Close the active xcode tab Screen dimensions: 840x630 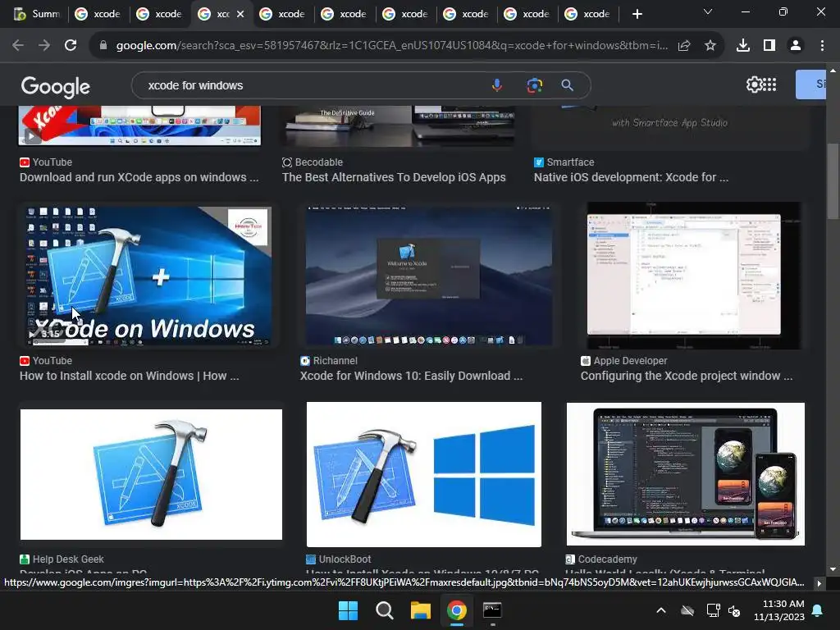240,14
